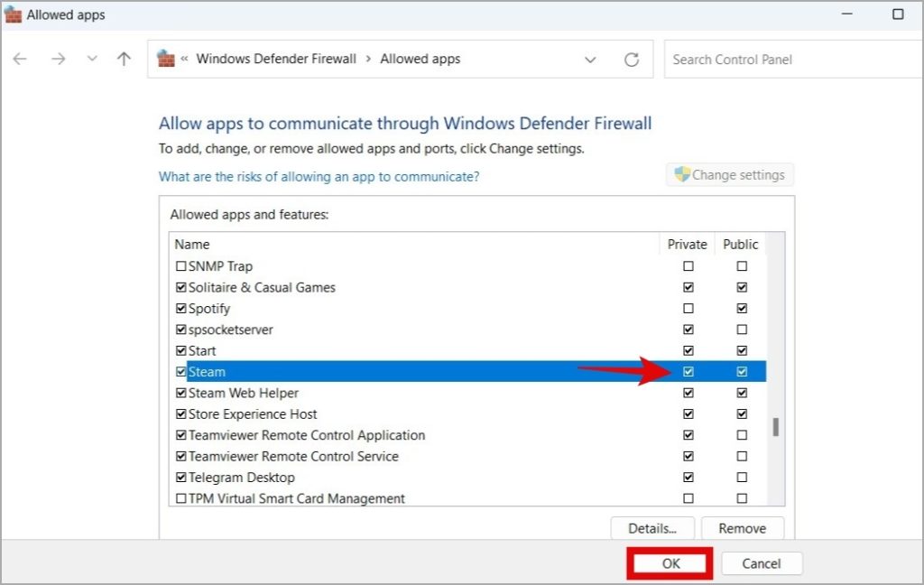Click the Allowed apps title bar icon
The height and width of the screenshot is (585, 924).
click(x=13, y=15)
